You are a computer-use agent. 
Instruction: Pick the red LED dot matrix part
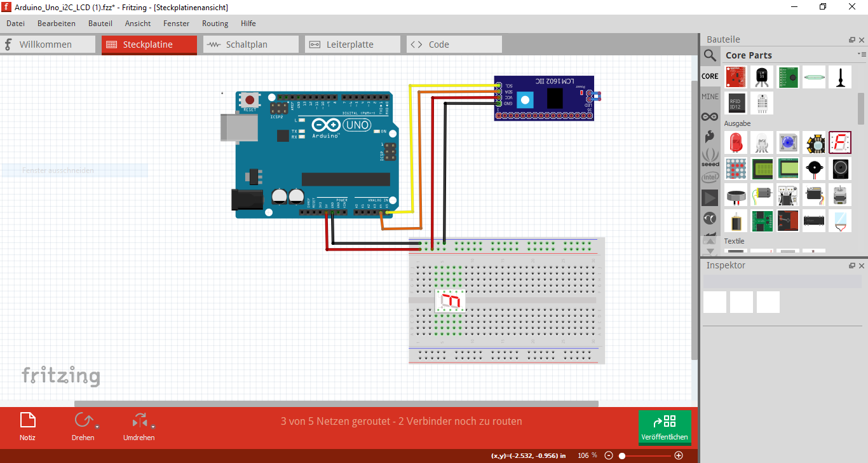pyautogui.click(x=736, y=169)
